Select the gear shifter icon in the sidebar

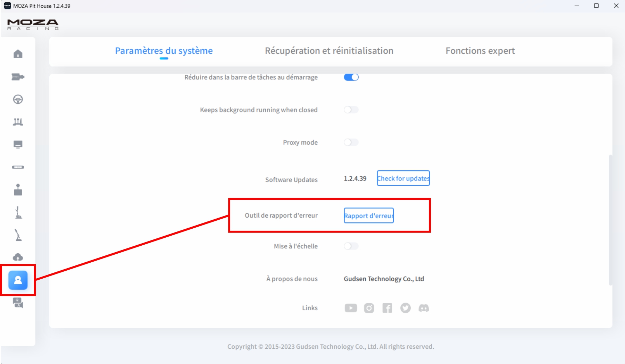click(18, 190)
